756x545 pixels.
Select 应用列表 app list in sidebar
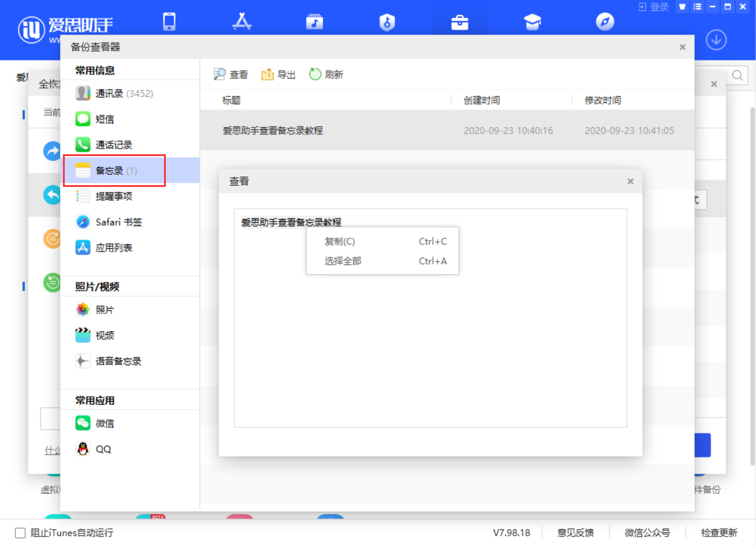click(x=130, y=247)
